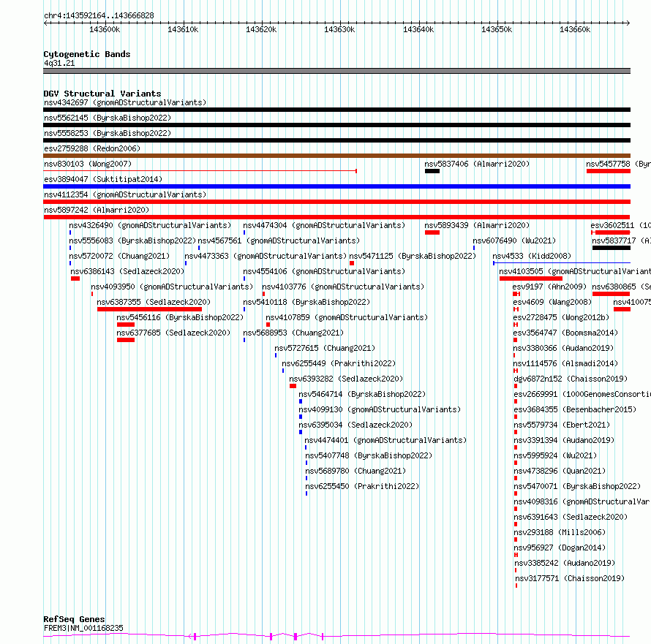651x644 pixels.
Task: Select nsv5727615 Chuang2021 label
Action: click(x=325, y=348)
